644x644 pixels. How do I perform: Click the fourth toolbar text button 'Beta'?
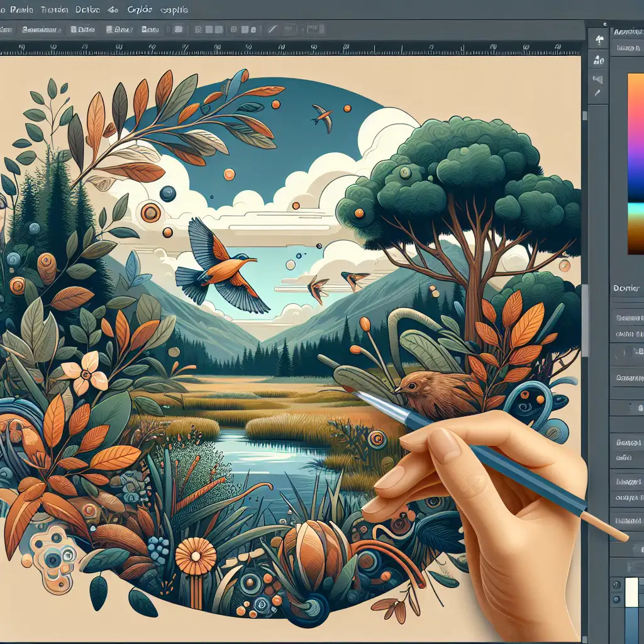coord(150,30)
